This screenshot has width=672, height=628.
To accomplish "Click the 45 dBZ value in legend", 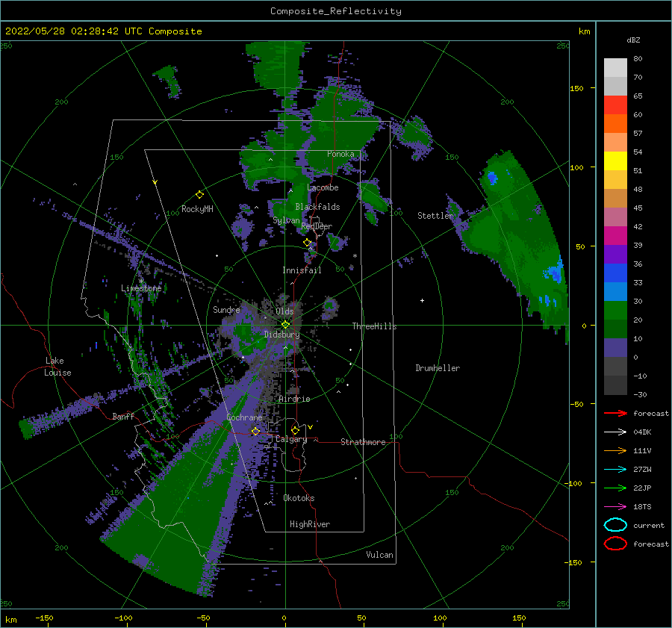I will (x=638, y=208).
